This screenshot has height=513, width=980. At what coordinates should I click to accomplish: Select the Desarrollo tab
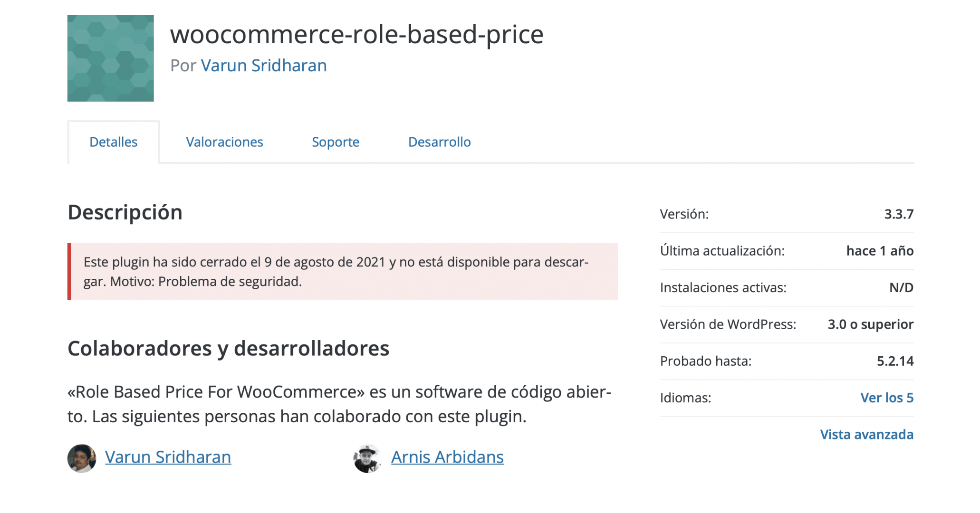[x=440, y=142]
